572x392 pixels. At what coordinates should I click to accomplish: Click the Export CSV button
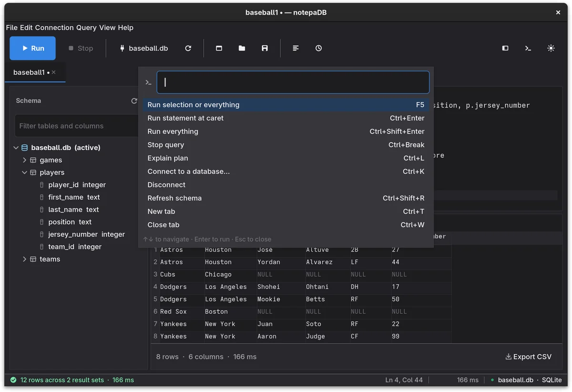click(x=529, y=357)
